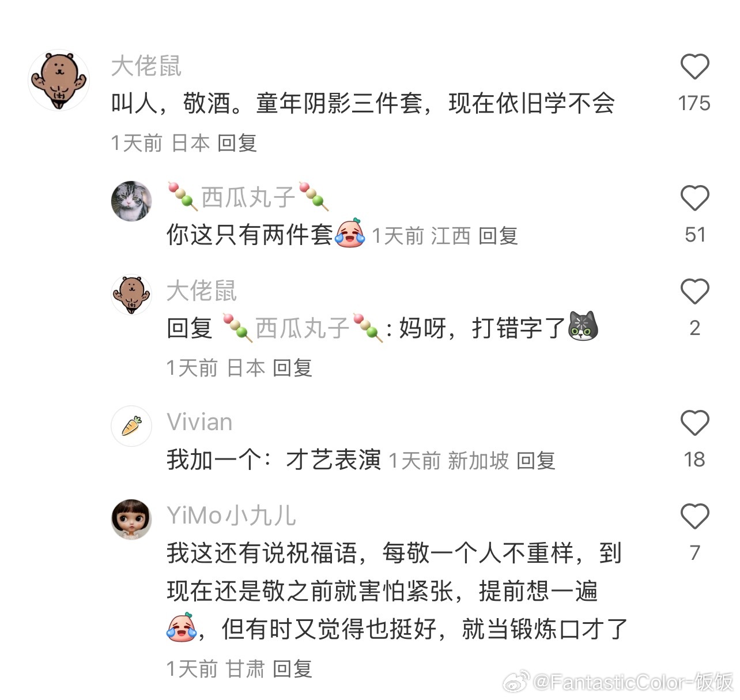The image size is (740, 700).
Task: Open 西瓜丸子's cat avatar
Action: point(131,201)
